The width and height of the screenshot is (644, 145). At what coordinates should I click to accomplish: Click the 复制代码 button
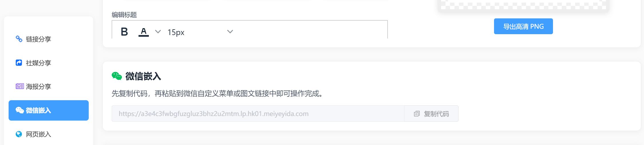pyautogui.click(x=431, y=114)
